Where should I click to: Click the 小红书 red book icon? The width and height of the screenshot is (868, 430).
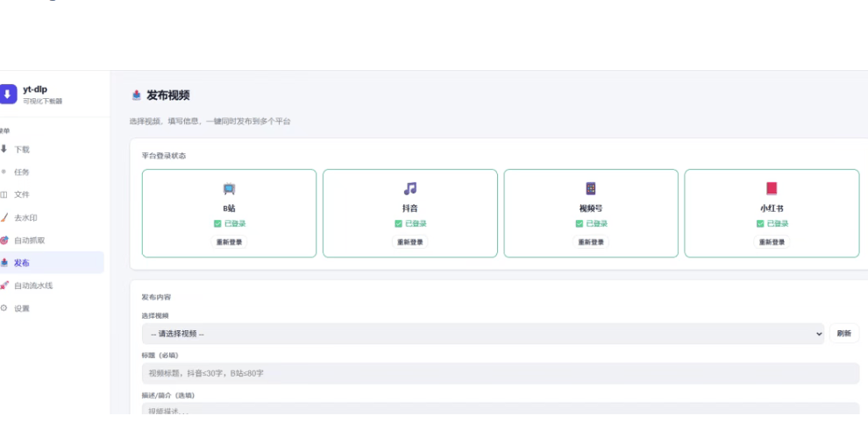772,189
